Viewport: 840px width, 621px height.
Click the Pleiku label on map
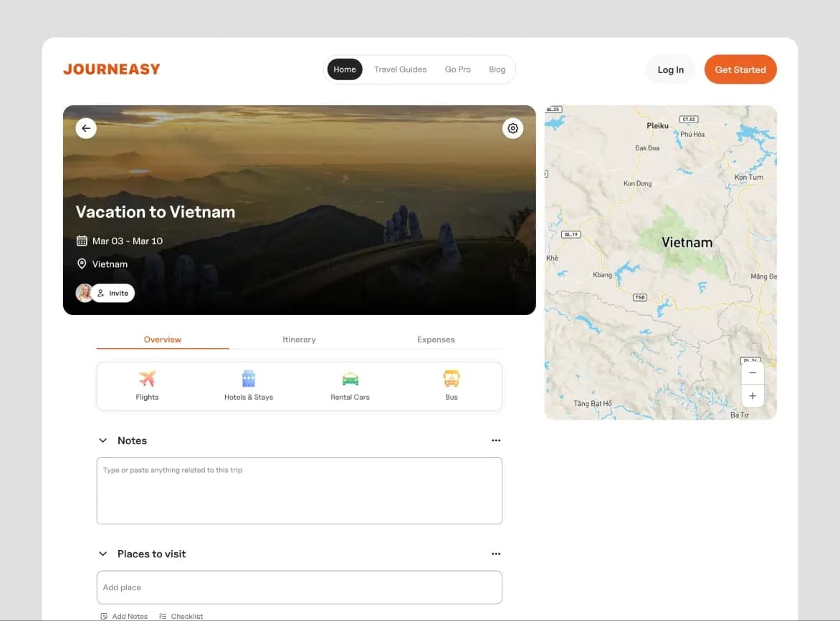(x=657, y=126)
